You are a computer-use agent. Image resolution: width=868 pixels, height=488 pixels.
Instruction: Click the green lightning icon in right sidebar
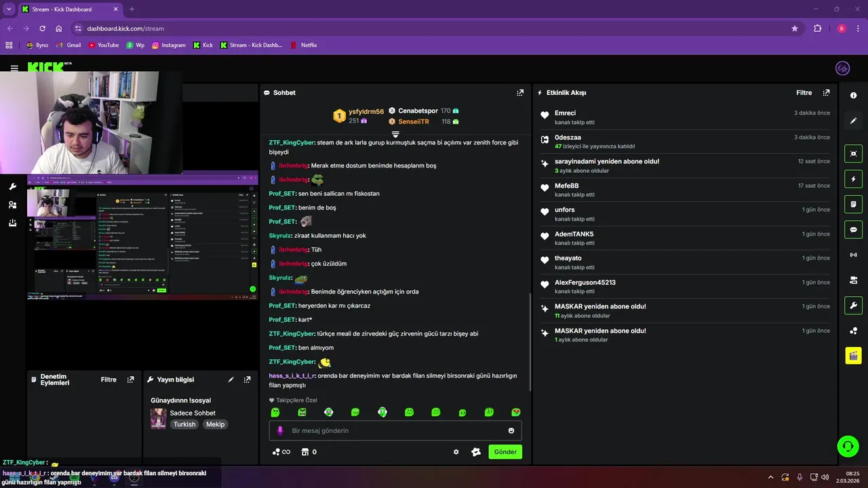coord(853,179)
